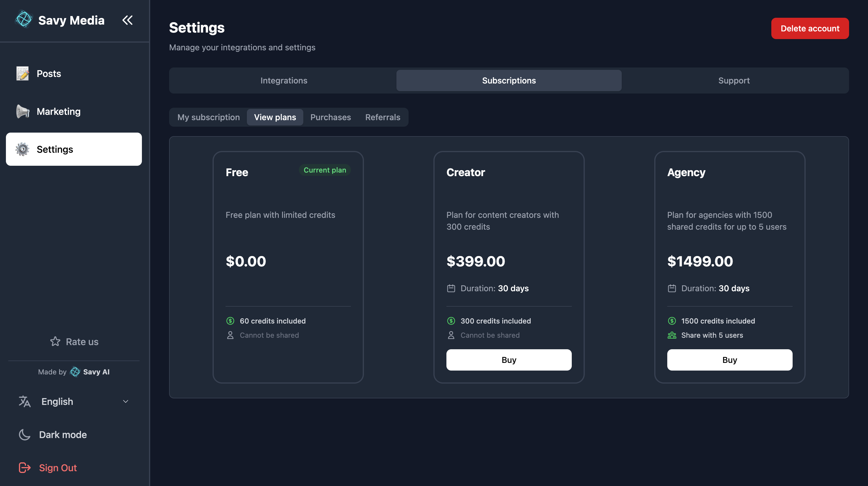The height and width of the screenshot is (486, 868).
Task: Click the Savy AI logo in sidebar footer
Action: pyautogui.click(x=75, y=372)
